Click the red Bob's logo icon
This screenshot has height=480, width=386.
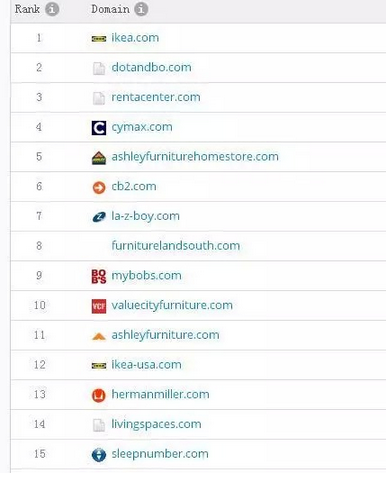[99, 276]
